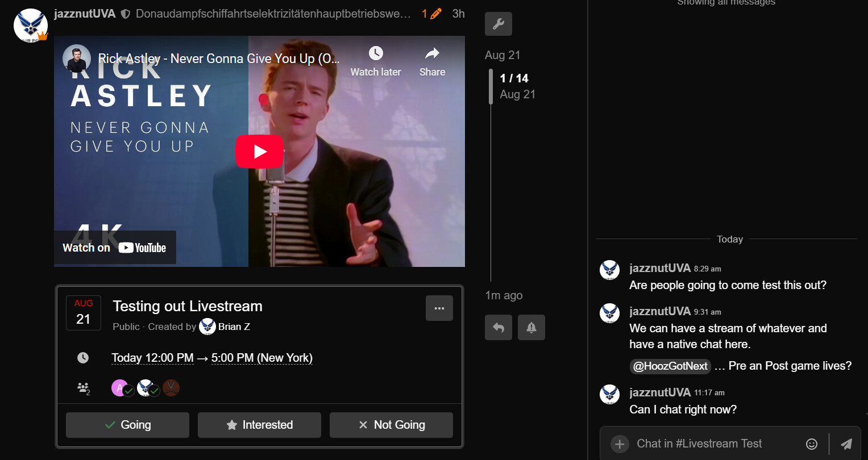Open the notification bell options
The image size is (868, 460).
pos(531,328)
